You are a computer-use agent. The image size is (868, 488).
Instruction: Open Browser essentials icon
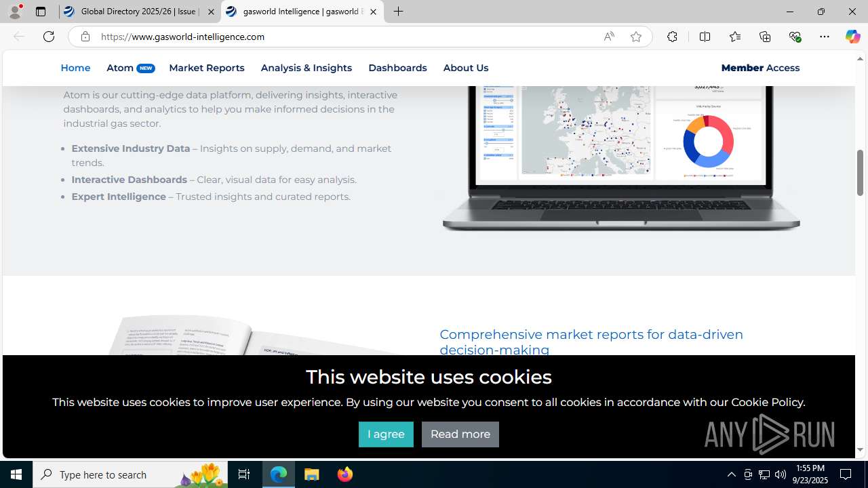point(795,37)
